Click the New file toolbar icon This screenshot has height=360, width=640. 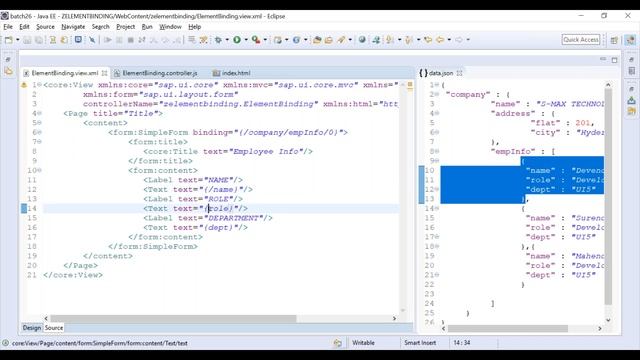tap(8, 40)
